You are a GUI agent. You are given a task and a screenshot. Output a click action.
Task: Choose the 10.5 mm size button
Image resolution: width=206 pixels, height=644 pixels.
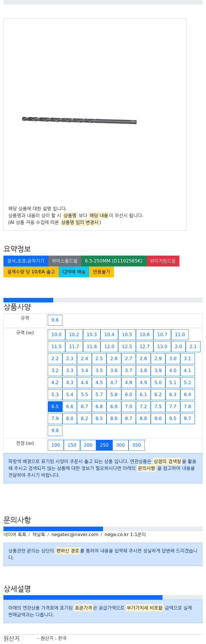[x=127, y=334]
